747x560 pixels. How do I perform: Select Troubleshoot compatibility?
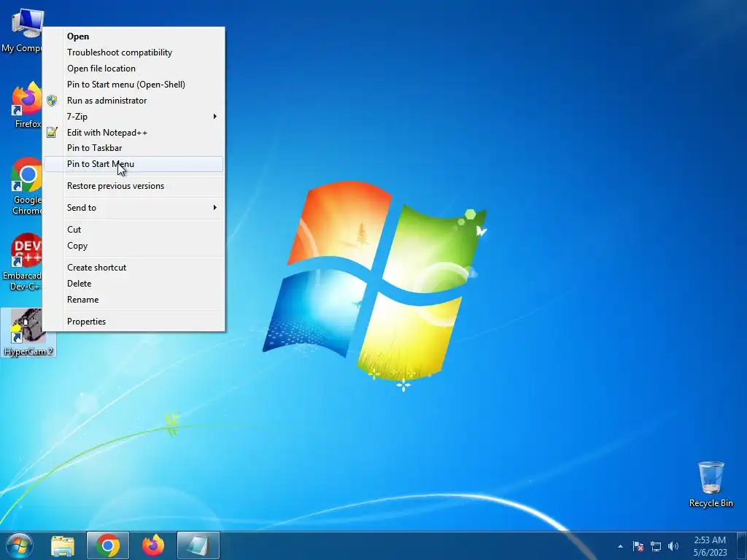pyautogui.click(x=133, y=52)
